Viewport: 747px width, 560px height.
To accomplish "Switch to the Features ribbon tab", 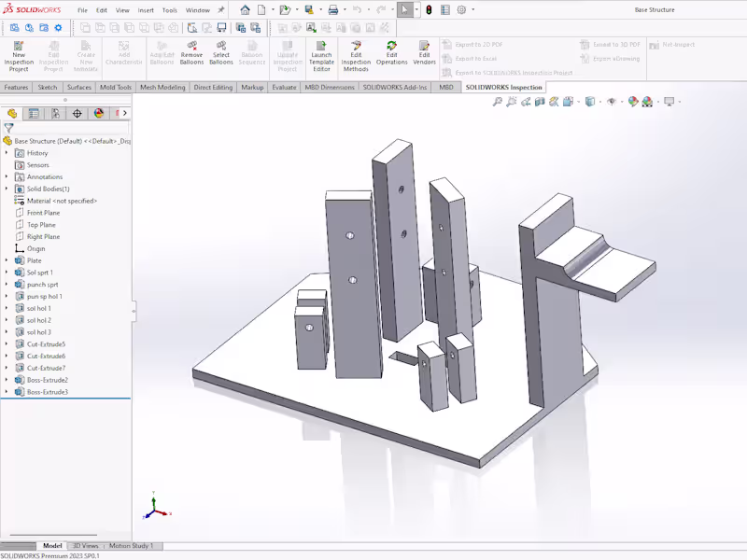I will tap(19, 87).
